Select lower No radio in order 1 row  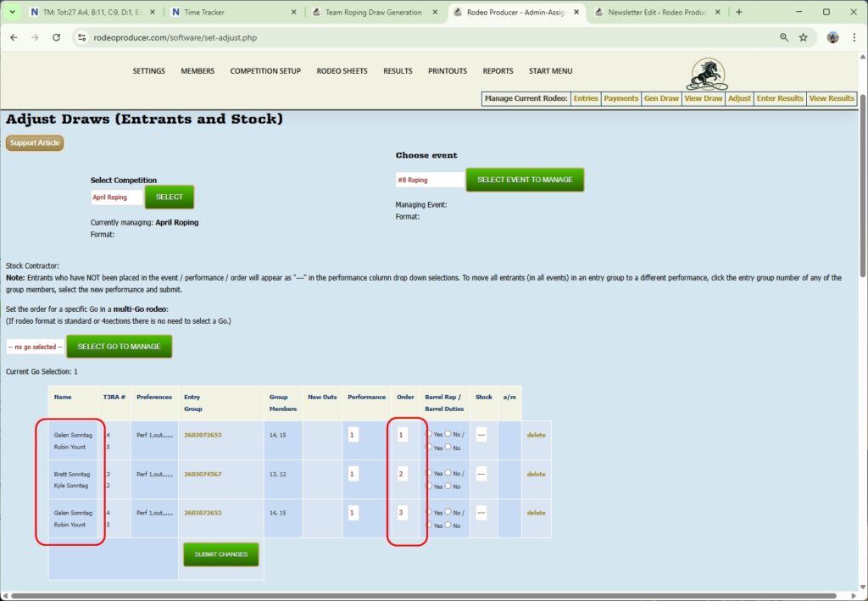448,447
